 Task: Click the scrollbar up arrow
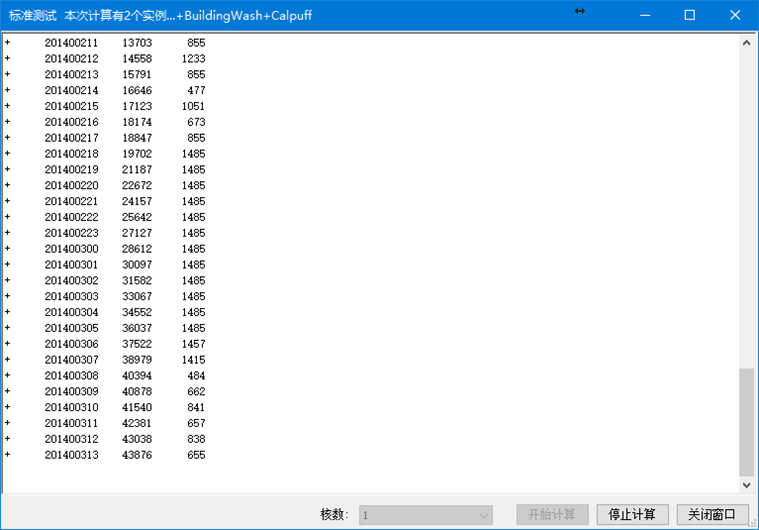point(746,43)
